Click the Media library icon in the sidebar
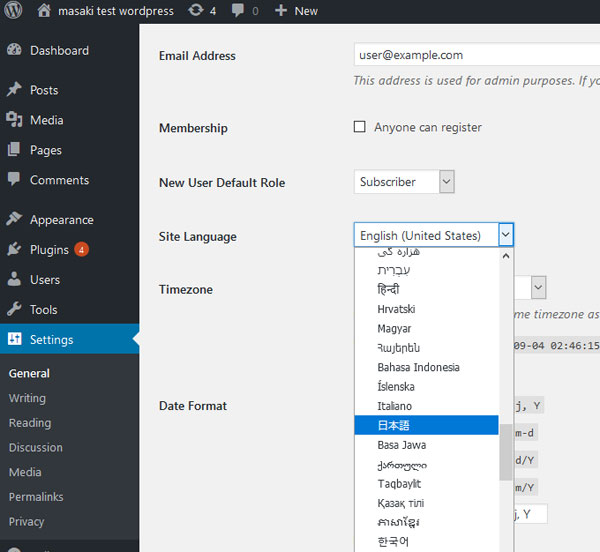Screen dimensions: 600x552 point(14,120)
